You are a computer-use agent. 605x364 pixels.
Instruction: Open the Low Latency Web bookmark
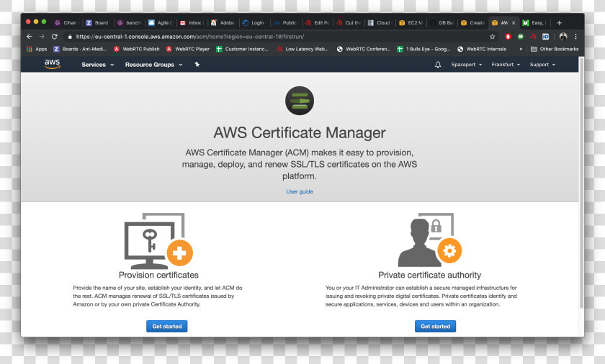pyautogui.click(x=302, y=49)
